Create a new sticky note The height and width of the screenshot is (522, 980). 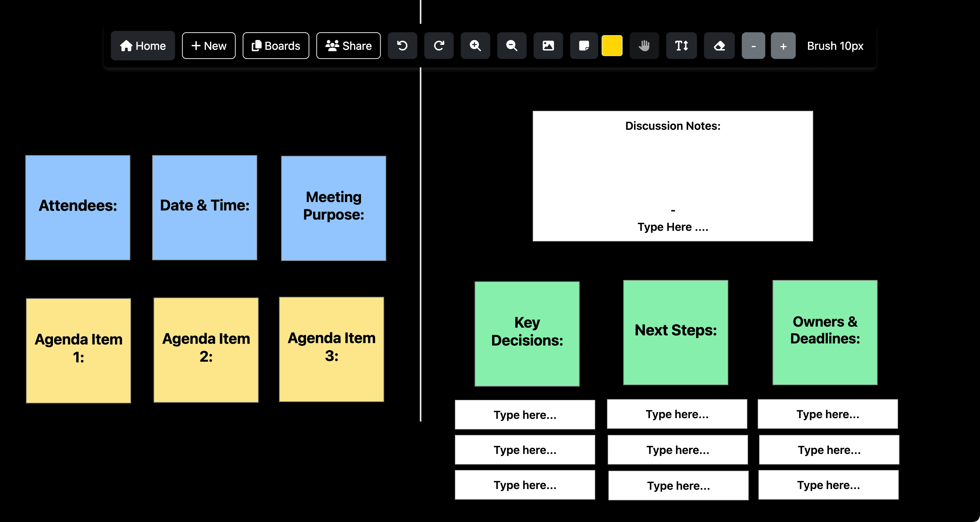(x=584, y=46)
